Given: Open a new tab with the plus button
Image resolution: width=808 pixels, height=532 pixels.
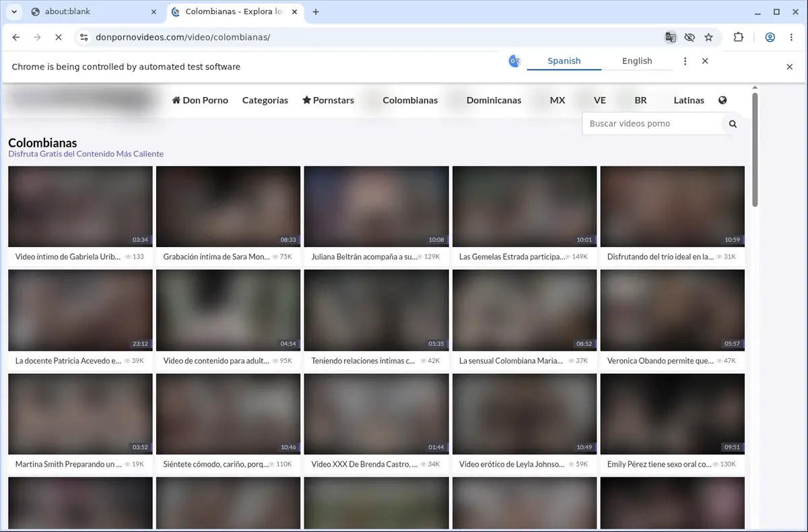Looking at the screenshot, I should 316,11.
